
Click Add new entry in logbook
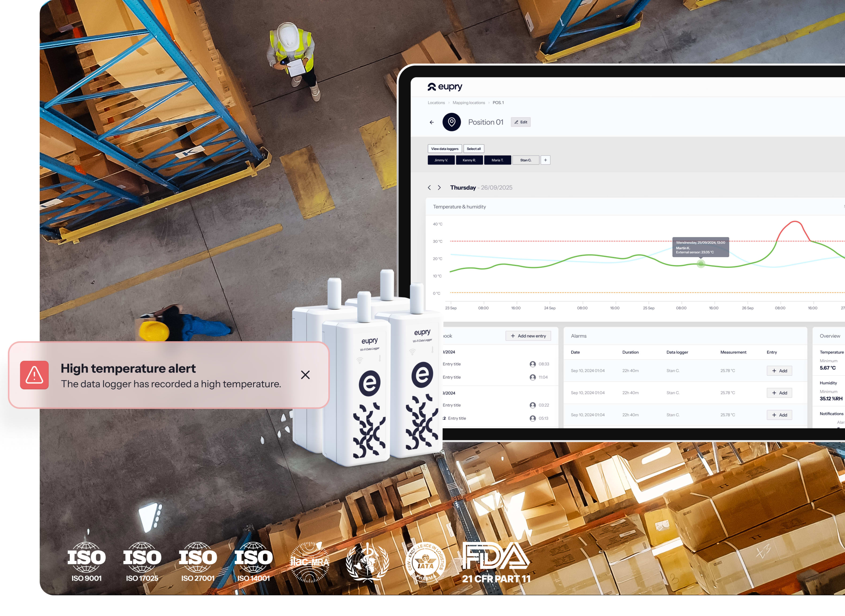528,336
